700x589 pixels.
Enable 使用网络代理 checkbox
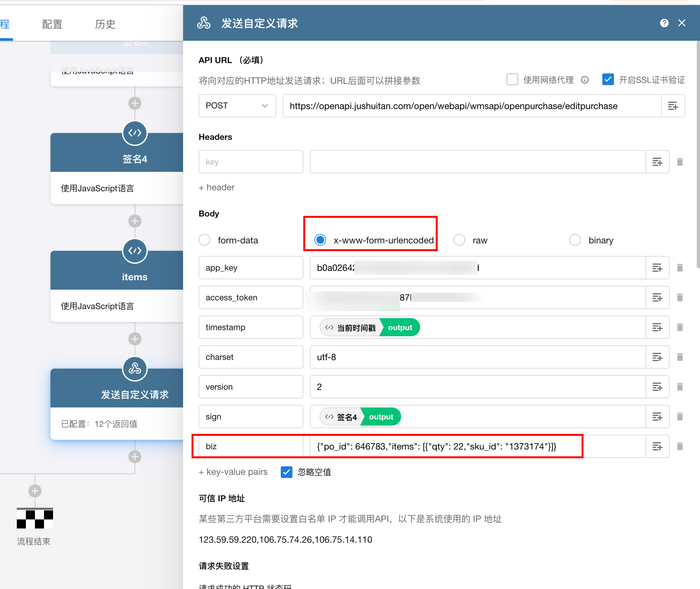(x=512, y=80)
